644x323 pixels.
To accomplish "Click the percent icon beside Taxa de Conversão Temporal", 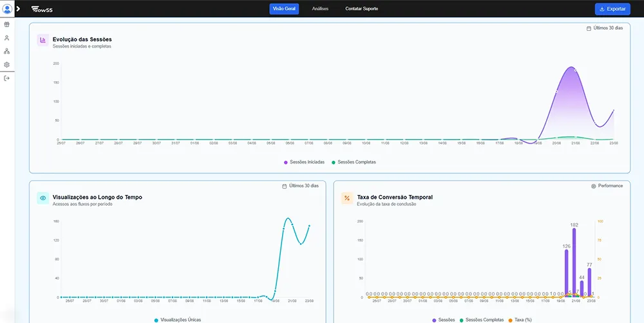I will tap(347, 198).
